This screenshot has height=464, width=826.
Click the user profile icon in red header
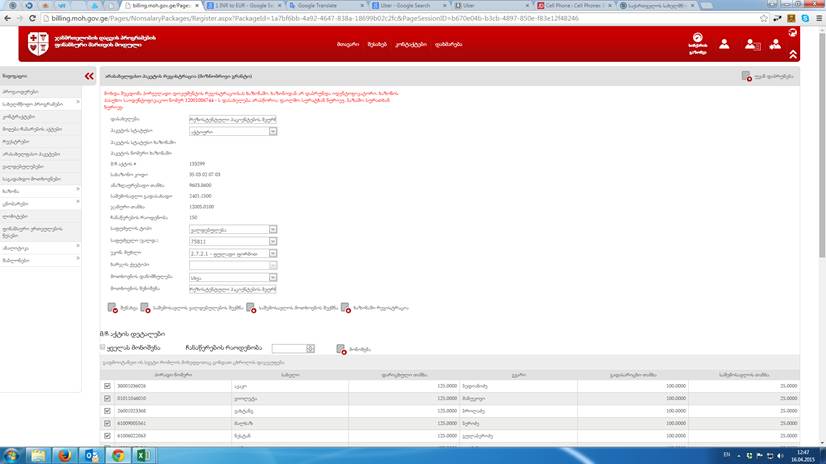[724, 44]
